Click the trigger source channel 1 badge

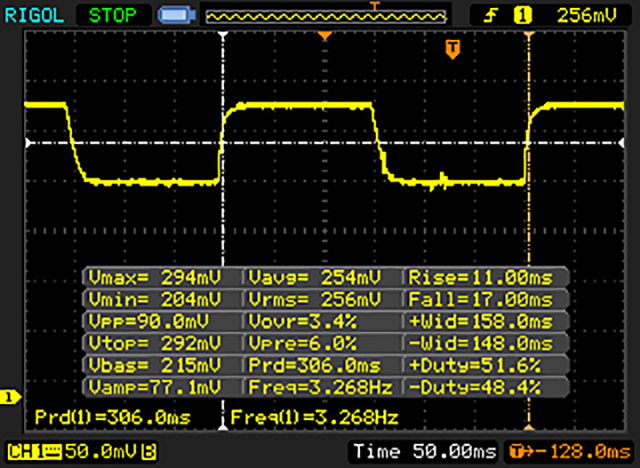click(522, 16)
